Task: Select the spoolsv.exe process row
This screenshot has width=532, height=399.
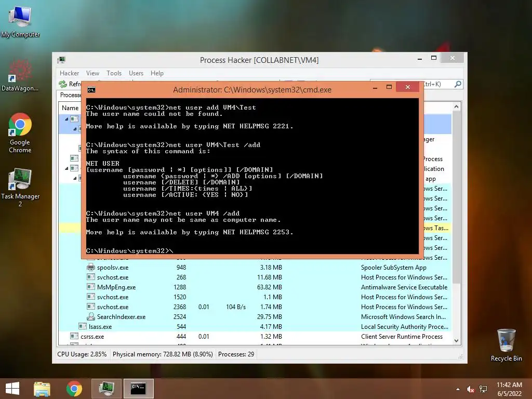Action: pyautogui.click(x=255, y=268)
